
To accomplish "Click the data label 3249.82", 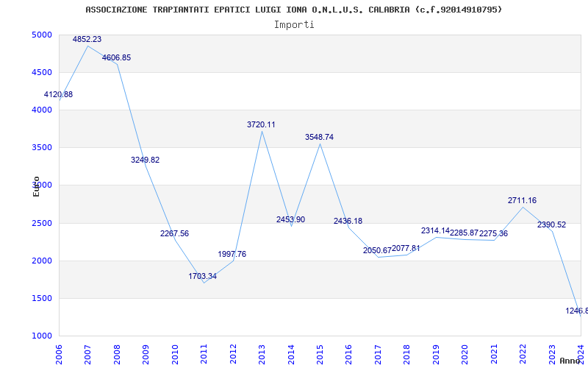I will pos(145,160).
